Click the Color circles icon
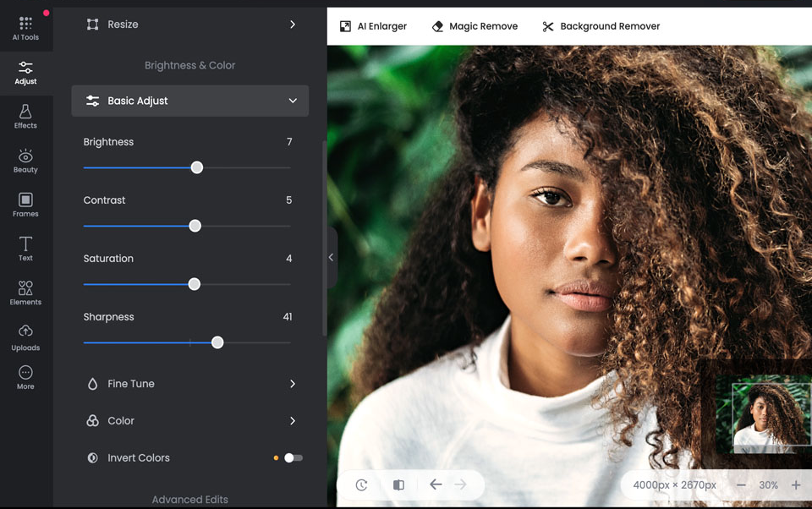 click(x=93, y=420)
